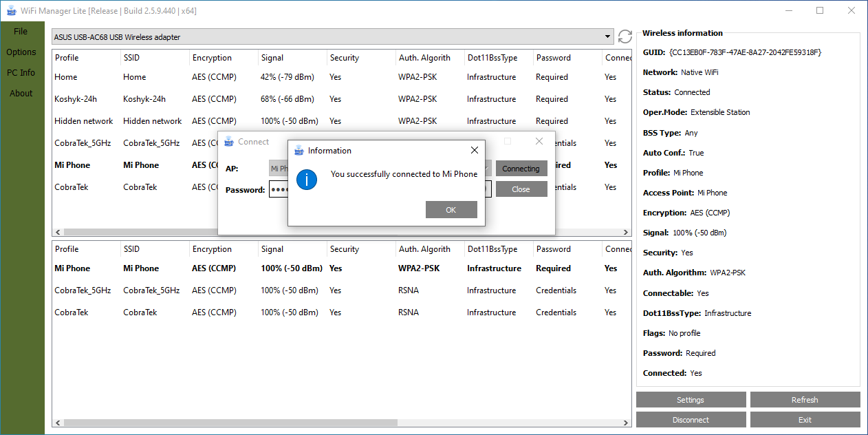This screenshot has width=868, height=435.
Task: Click the Refresh button
Action: (805, 400)
